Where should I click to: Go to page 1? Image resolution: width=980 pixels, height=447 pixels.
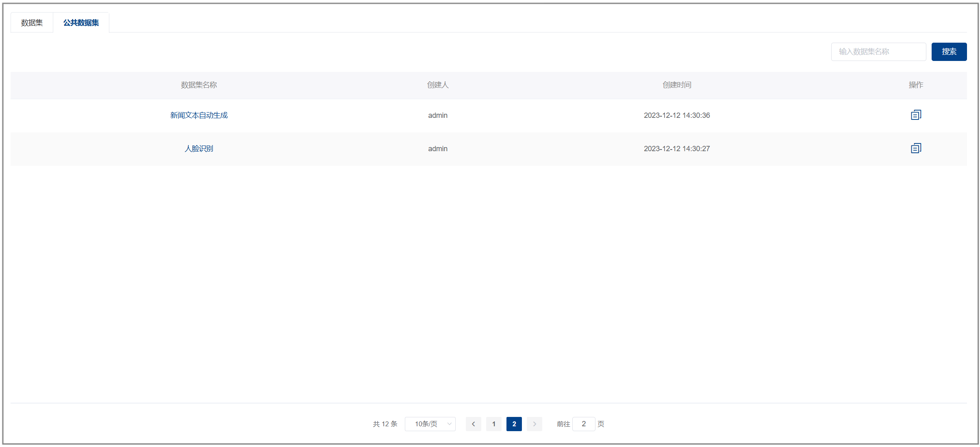493,424
